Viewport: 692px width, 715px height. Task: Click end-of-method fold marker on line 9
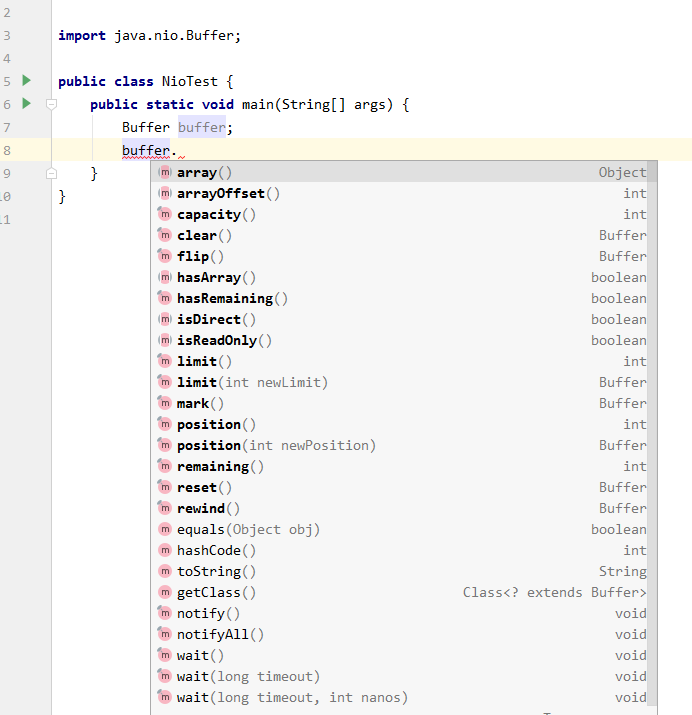point(52,173)
